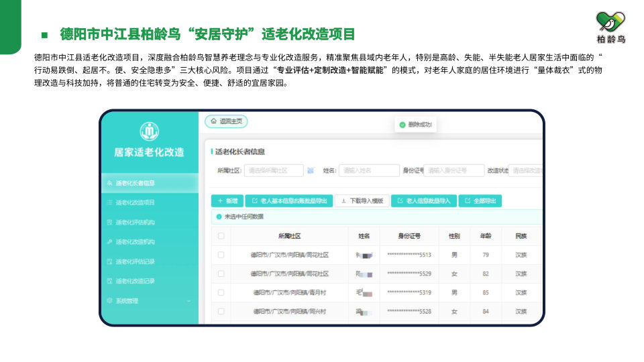The height and width of the screenshot is (362, 644).
Task: Check the row with ID ending 5513
Action: pyautogui.click(x=221, y=255)
